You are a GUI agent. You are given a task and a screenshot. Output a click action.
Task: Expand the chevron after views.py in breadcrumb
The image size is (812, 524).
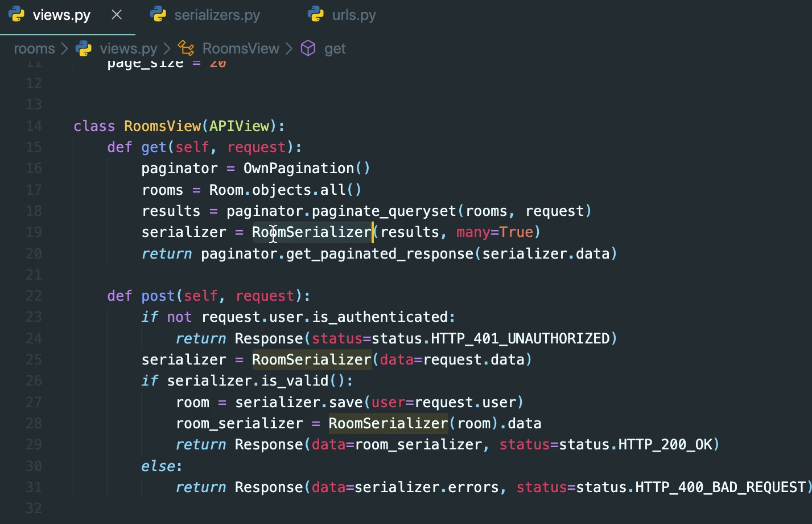coord(168,48)
